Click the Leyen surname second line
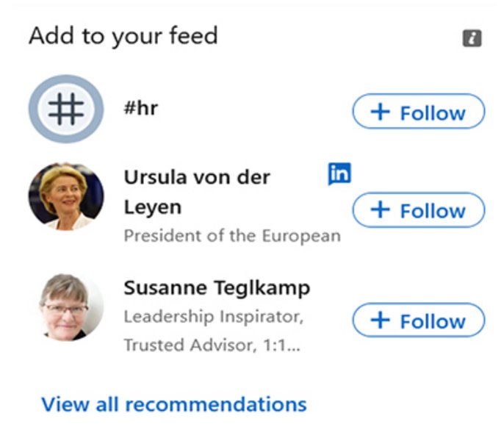The width and height of the screenshot is (504, 441). point(153,207)
